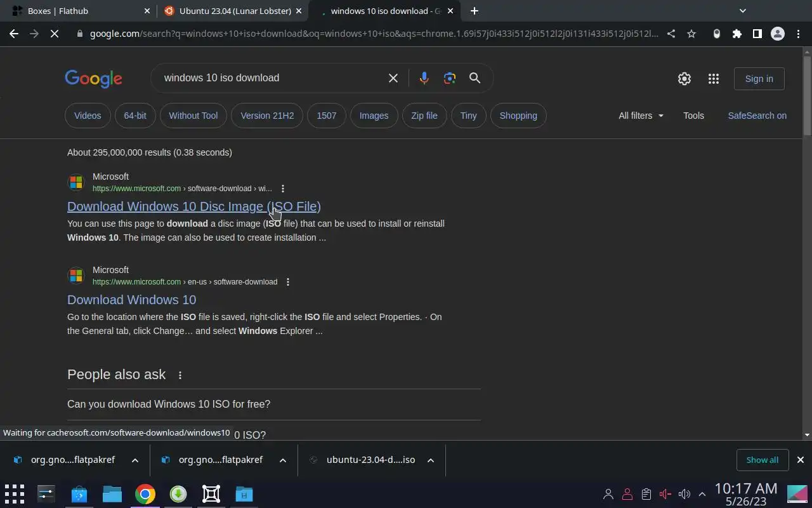The image size is (812, 508).
Task: Open the Chrome extensions puzzle menu
Action: (737, 34)
